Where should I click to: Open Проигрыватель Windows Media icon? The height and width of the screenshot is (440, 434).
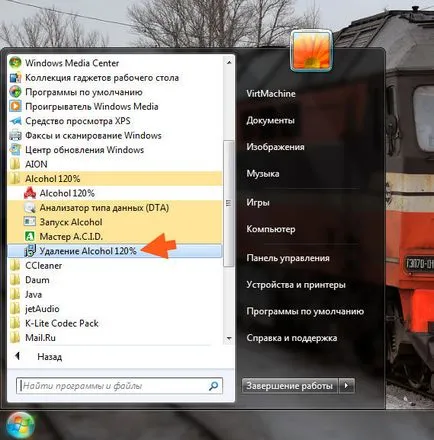[15, 106]
